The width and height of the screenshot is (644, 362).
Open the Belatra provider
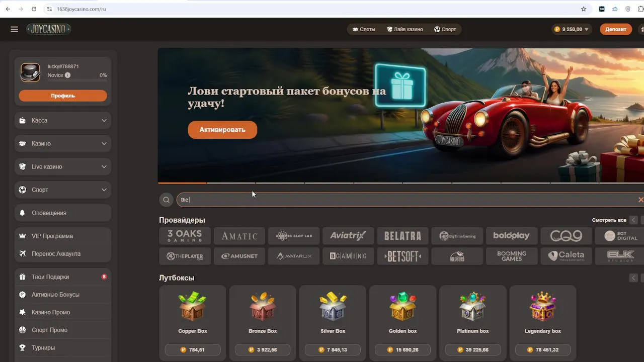(403, 236)
